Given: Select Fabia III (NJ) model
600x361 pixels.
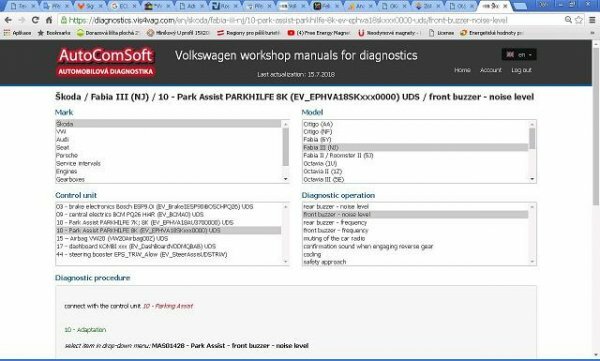Looking at the screenshot, I should [x=415, y=147].
